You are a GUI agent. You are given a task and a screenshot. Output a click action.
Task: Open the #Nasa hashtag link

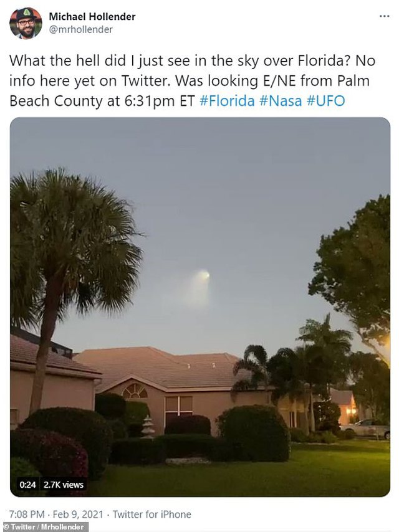coord(281,101)
